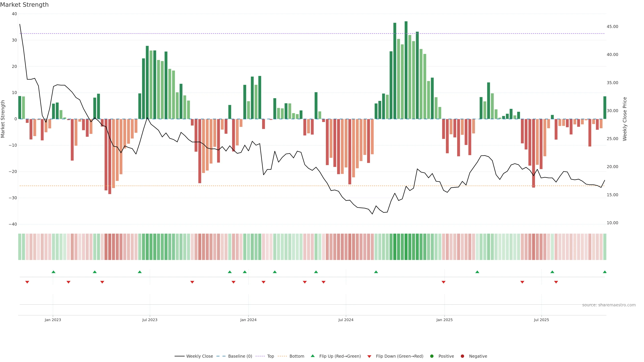644x362 pixels.
Task: Click flip-up triangle just before Jan 2023
Action: click(53, 272)
